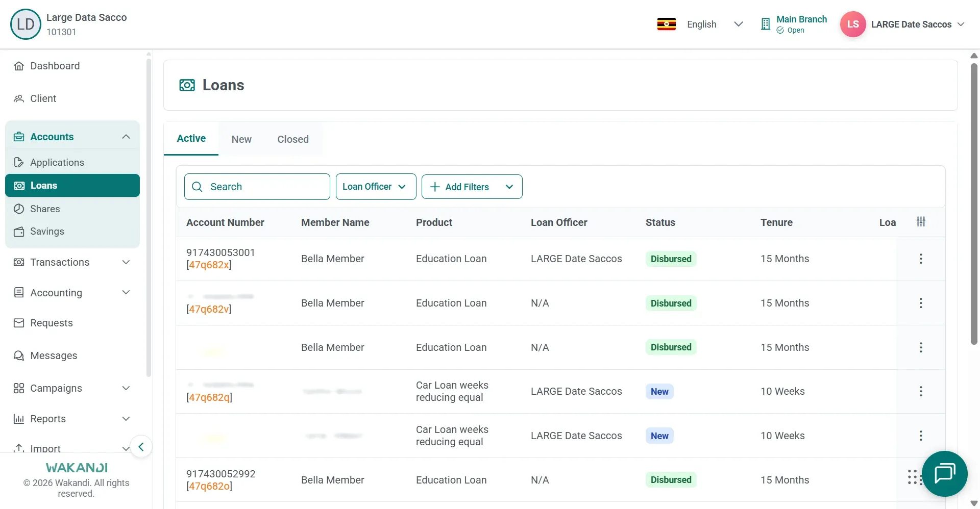Click the Member Name column header
The width and height of the screenshot is (980, 509).
335,222
